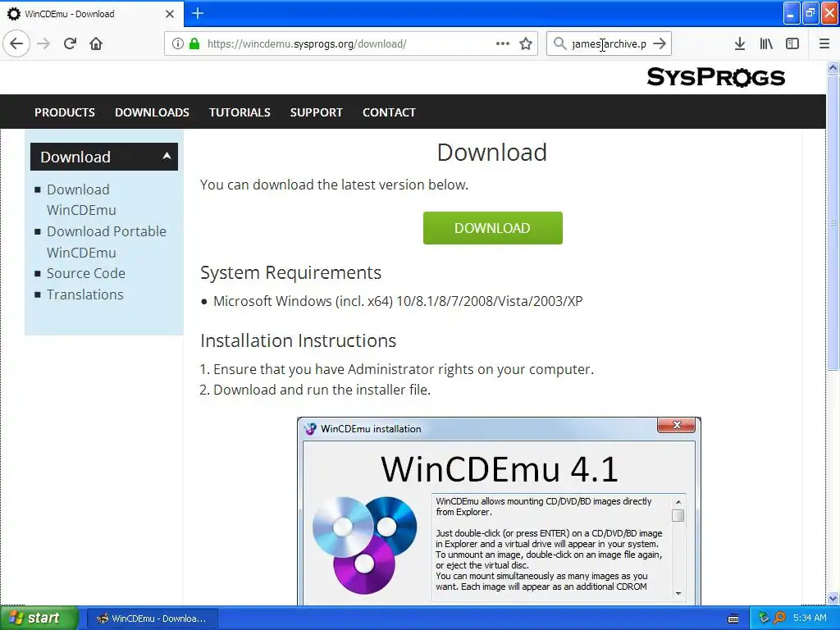This screenshot has width=840, height=630.
Task: Click the page scrollbar down arrow
Action: 833,598
